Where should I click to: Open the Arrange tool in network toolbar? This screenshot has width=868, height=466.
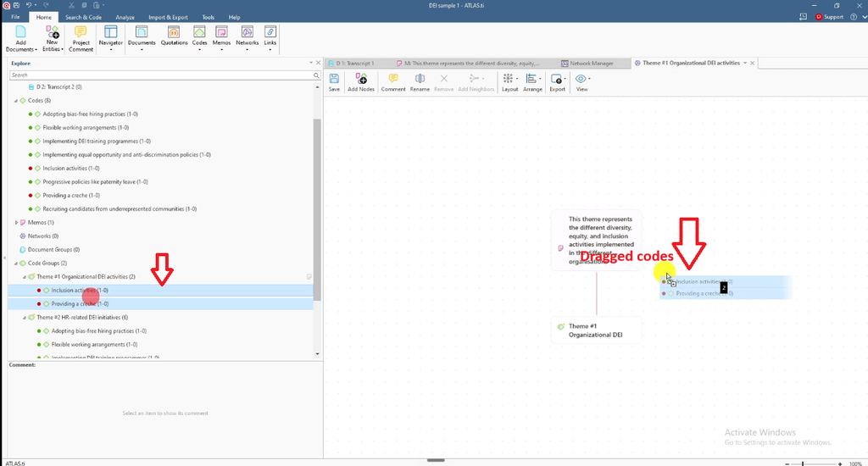tap(532, 82)
